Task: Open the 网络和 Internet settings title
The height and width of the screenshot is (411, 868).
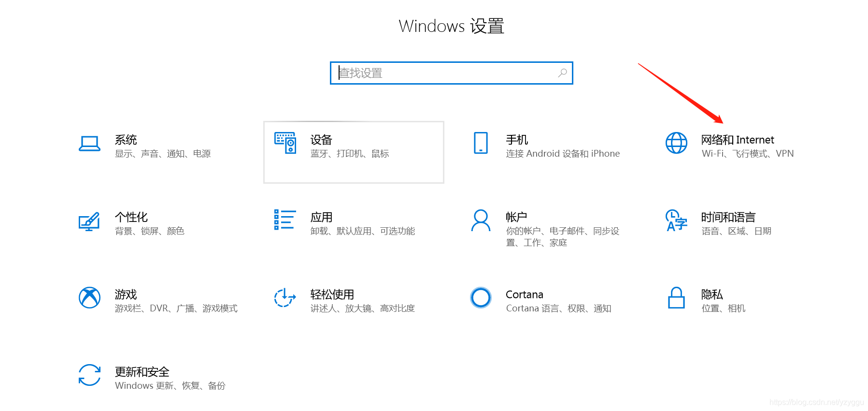Action: pos(738,140)
